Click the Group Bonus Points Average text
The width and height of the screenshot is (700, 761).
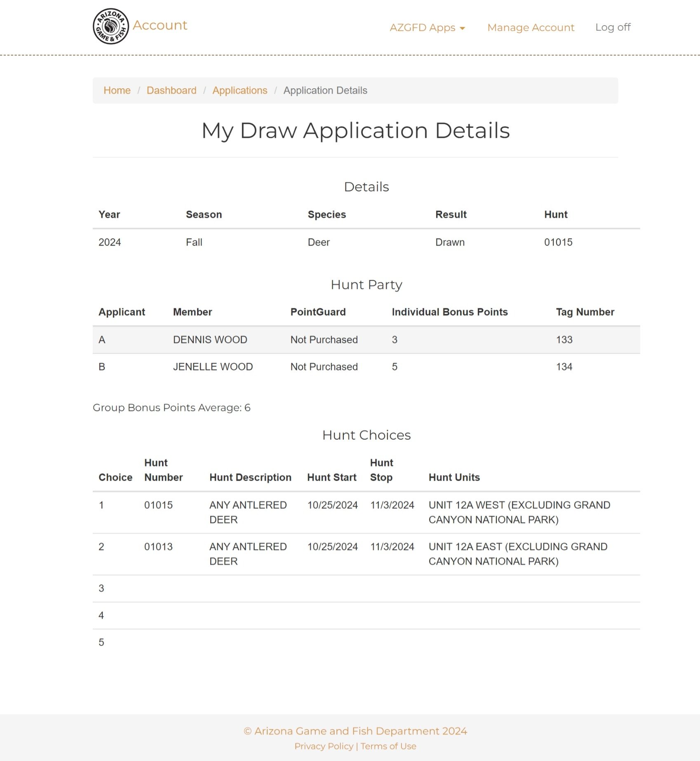[x=171, y=408]
